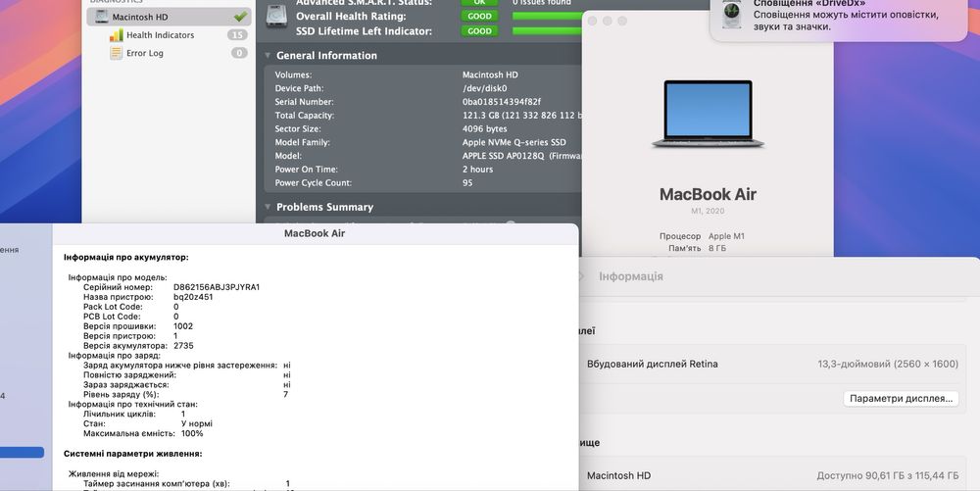Click the Максимальна ємність value 100%
Viewport: 980px width, 491px height.
point(192,433)
